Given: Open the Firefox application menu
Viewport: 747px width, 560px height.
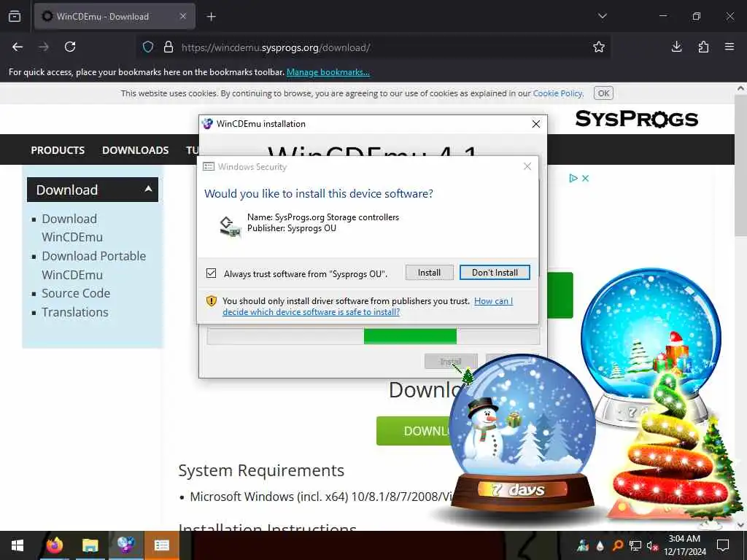Looking at the screenshot, I should pyautogui.click(x=729, y=47).
